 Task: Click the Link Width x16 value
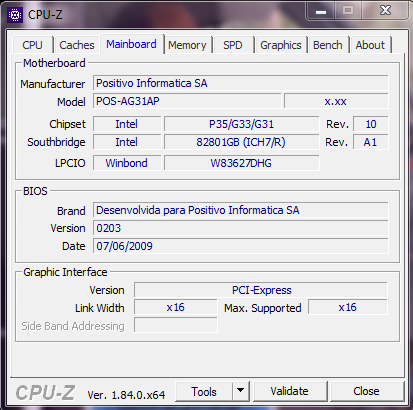click(x=176, y=307)
